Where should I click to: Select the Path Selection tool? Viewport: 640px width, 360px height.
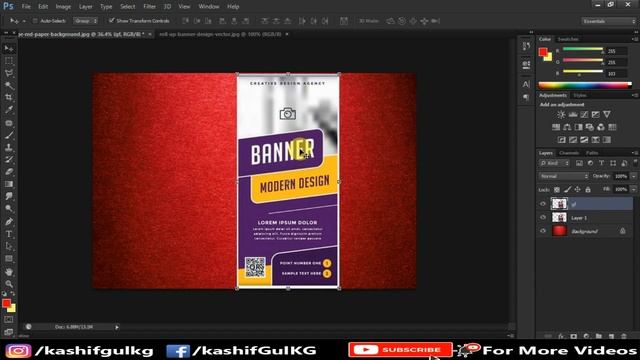(9, 246)
